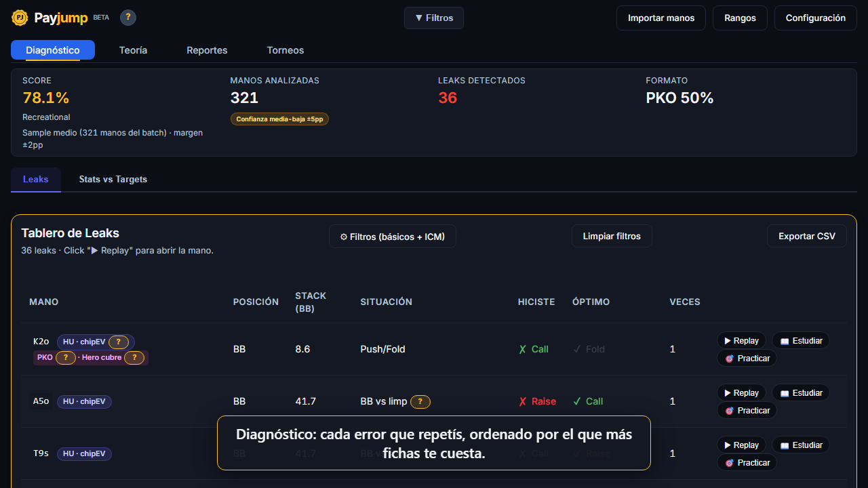
Task: Replay the A5o hand
Action: coord(741,393)
